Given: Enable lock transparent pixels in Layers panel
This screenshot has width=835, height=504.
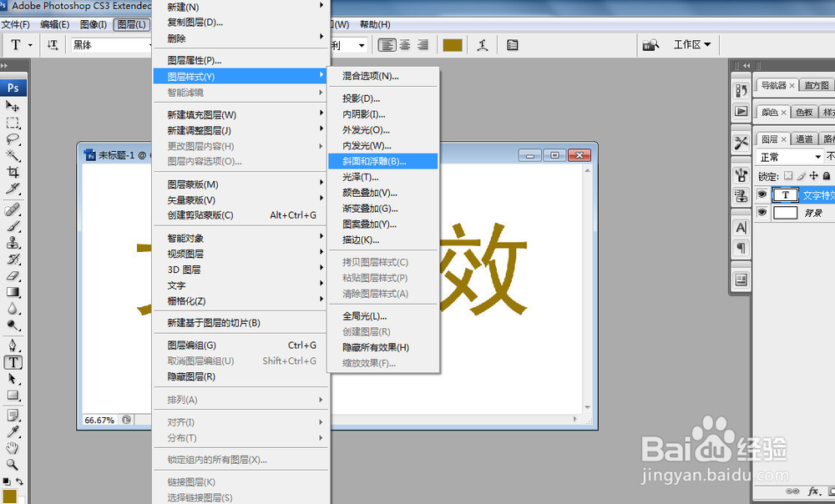Looking at the screenshot, I should [x=788, y=176].
